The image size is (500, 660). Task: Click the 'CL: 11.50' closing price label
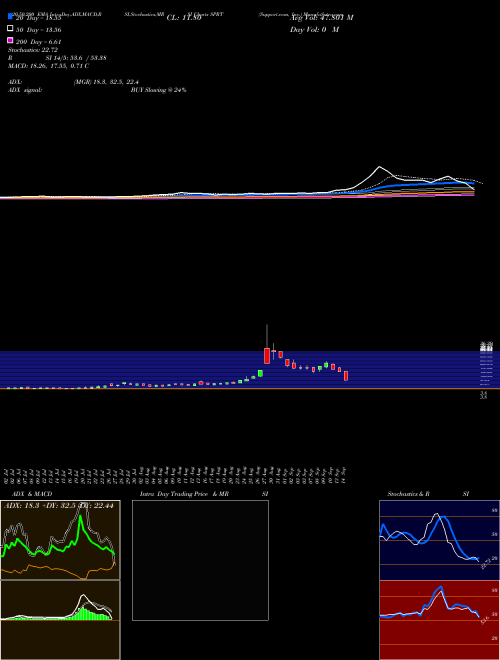point(184,18)
